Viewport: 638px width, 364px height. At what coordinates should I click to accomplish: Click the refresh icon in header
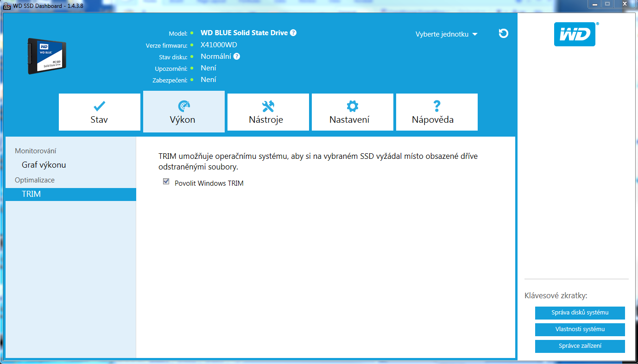point(503,33)
